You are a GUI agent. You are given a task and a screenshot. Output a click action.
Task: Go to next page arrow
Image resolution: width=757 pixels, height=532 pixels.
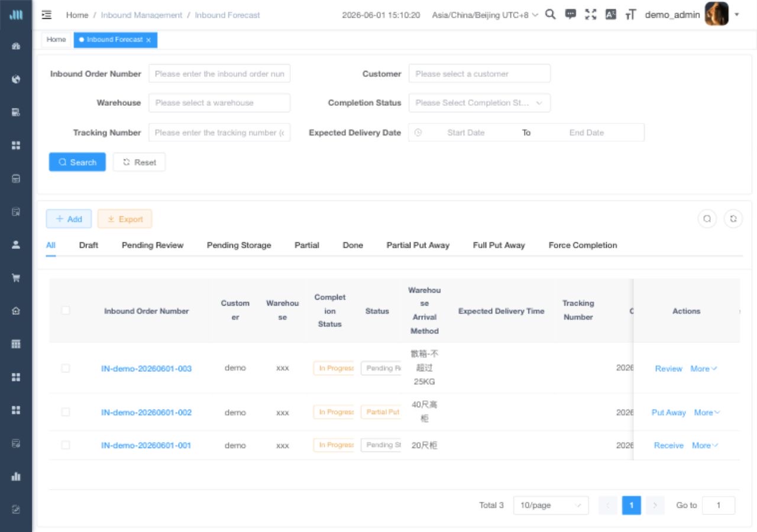(655, 505)
